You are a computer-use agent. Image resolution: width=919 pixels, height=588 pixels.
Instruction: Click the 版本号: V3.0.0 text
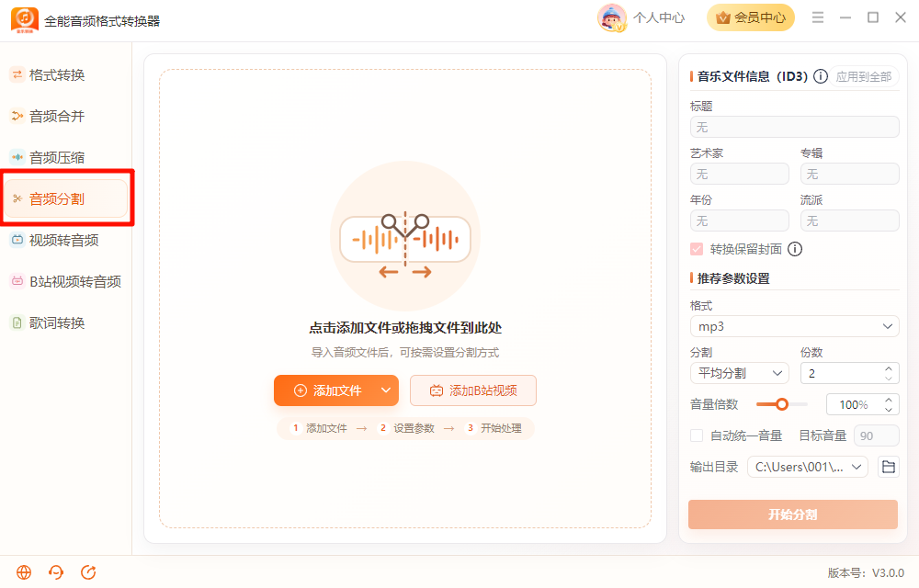866,572
